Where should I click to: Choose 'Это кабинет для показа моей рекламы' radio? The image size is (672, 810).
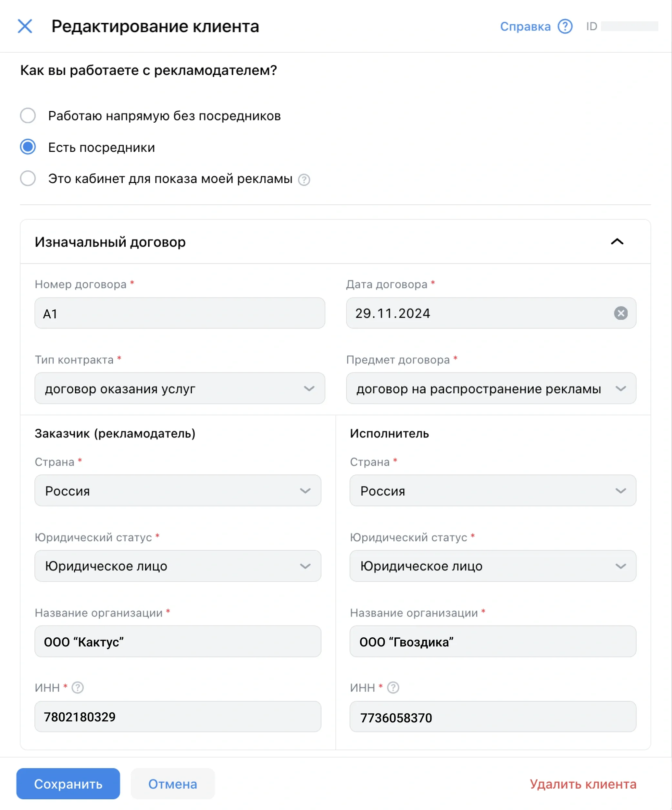(28, 178)
